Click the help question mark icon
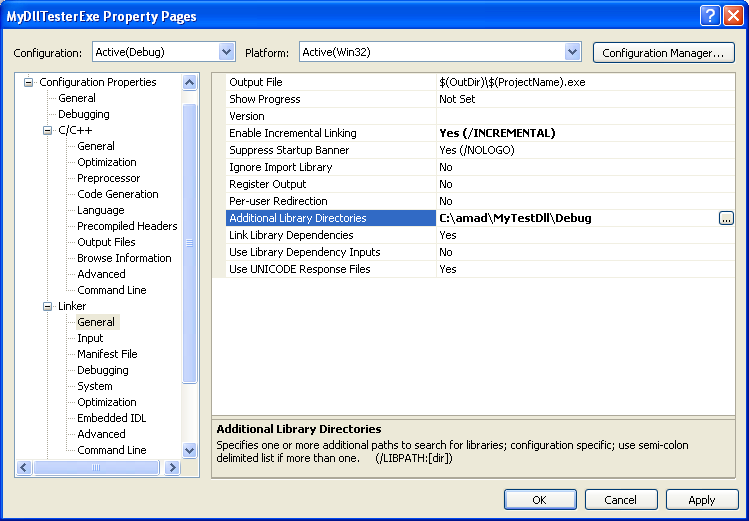 709,15
